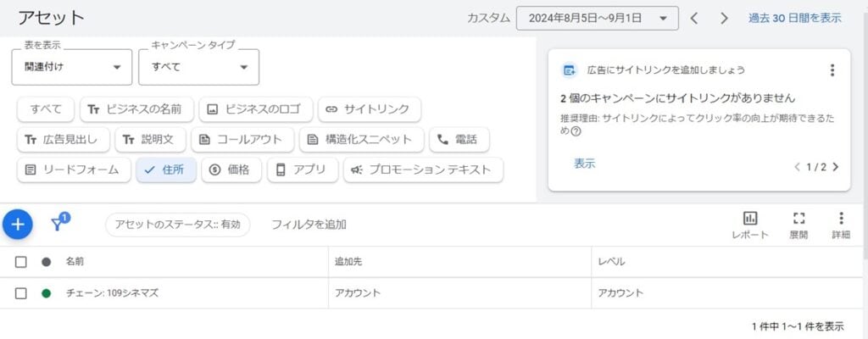Go to previous date range arrow
Screen dimensions: 868x339
(693, 19)
